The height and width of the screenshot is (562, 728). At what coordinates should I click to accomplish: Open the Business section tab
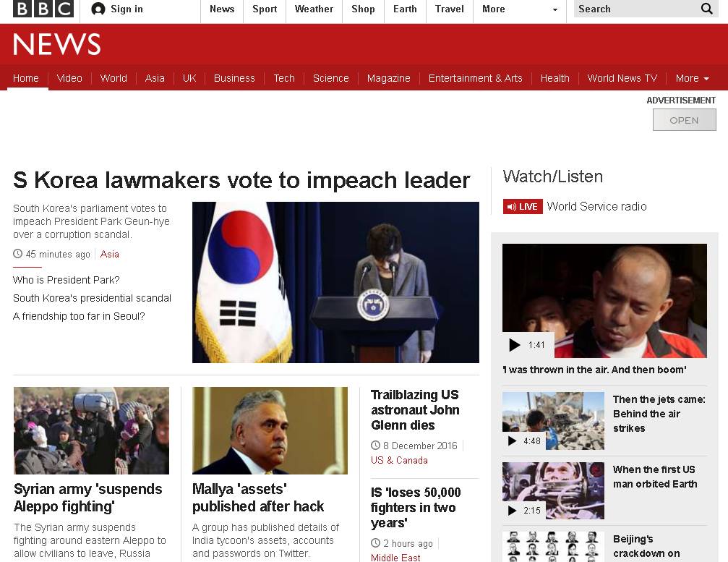click(234, 78)
